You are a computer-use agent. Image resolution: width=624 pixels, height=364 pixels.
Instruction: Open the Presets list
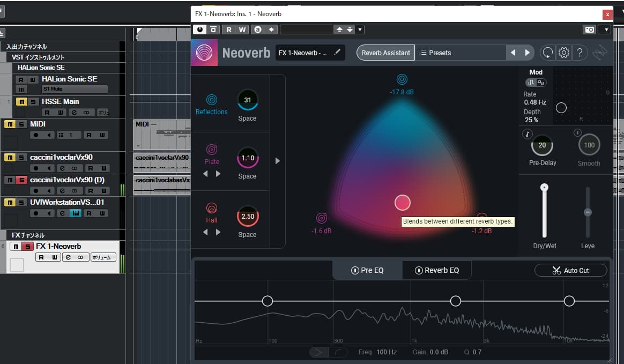click(x=460, y=53)
